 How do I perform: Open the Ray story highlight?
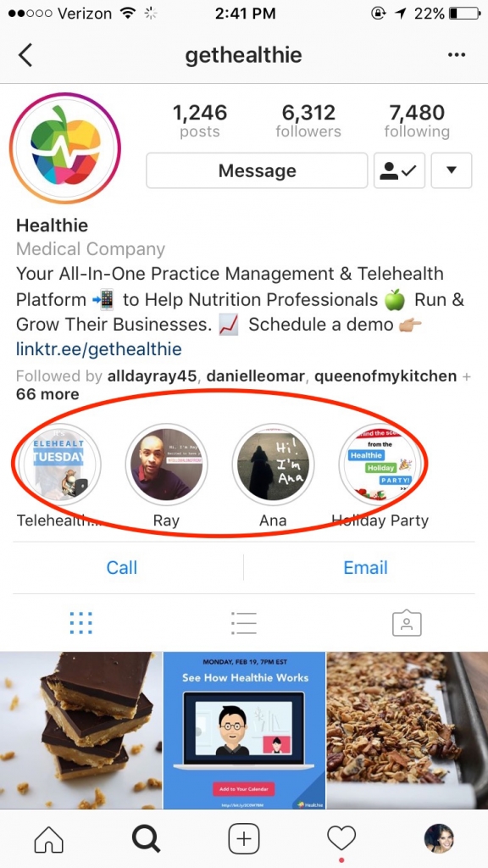(x=166, y=476)
